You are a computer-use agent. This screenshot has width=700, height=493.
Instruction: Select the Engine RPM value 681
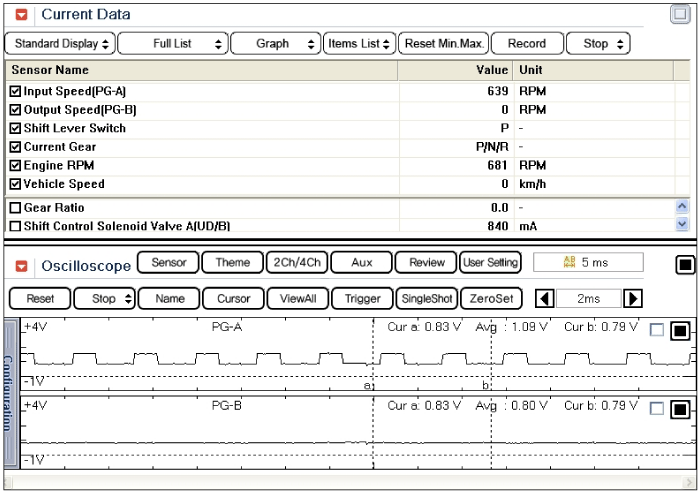click(497, 166)
